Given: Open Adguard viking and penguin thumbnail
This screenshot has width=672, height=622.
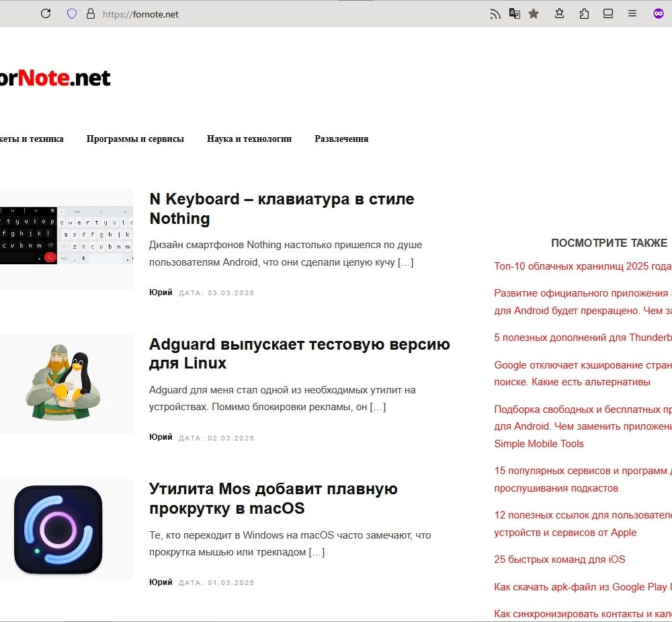Looking at the screenshot, I should [x=67, y=384].
